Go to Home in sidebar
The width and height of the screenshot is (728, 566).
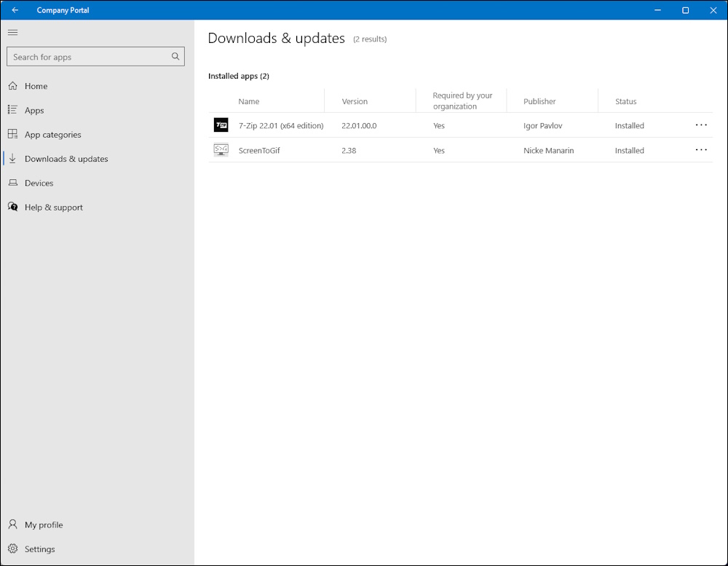(x=98, y=86)
